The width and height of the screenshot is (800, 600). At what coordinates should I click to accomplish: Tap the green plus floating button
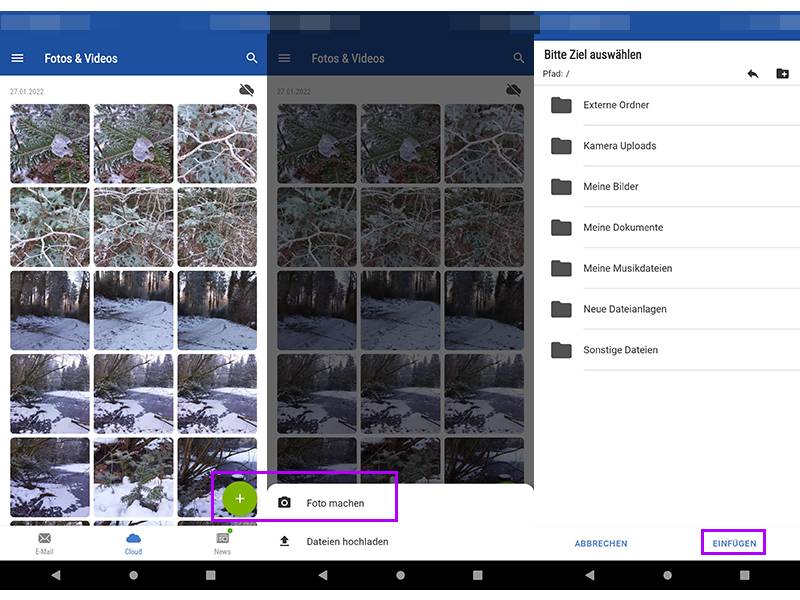coord(240,499)
